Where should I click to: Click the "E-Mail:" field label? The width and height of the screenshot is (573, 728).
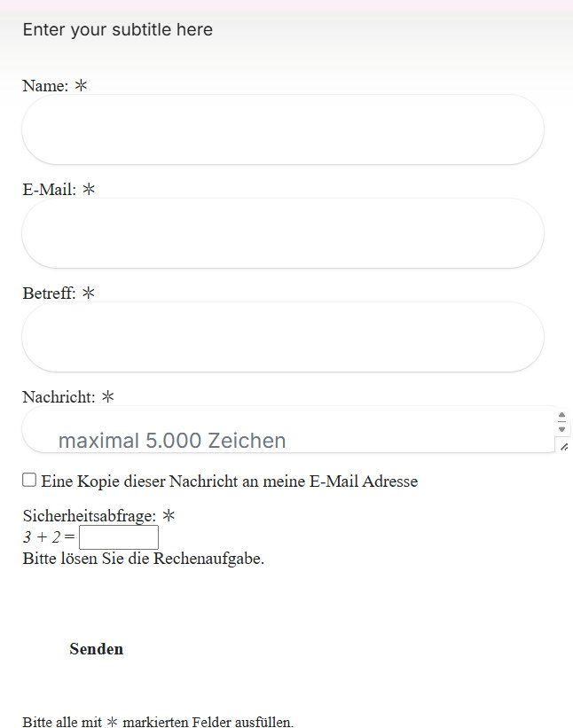(x=50, y=190)
